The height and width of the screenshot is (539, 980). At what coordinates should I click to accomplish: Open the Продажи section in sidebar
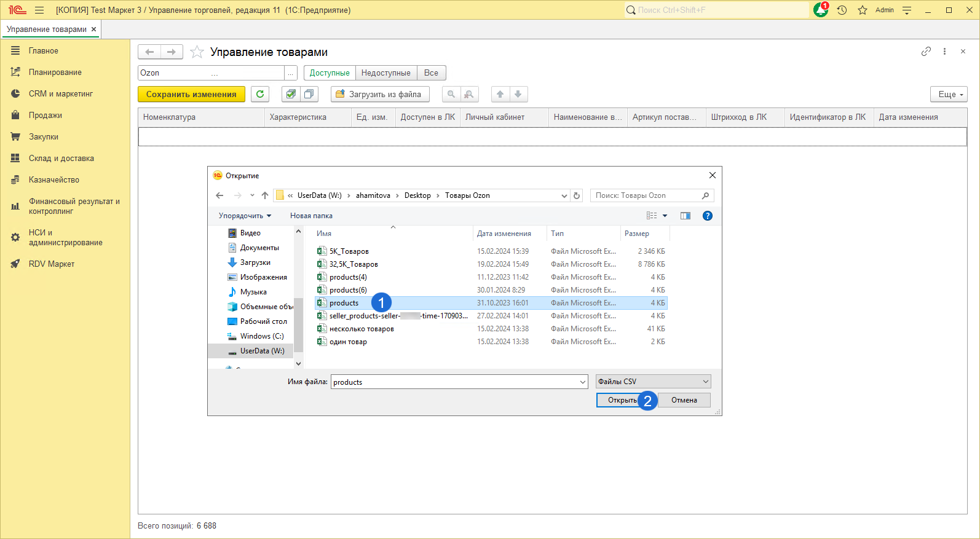(45, 116)
